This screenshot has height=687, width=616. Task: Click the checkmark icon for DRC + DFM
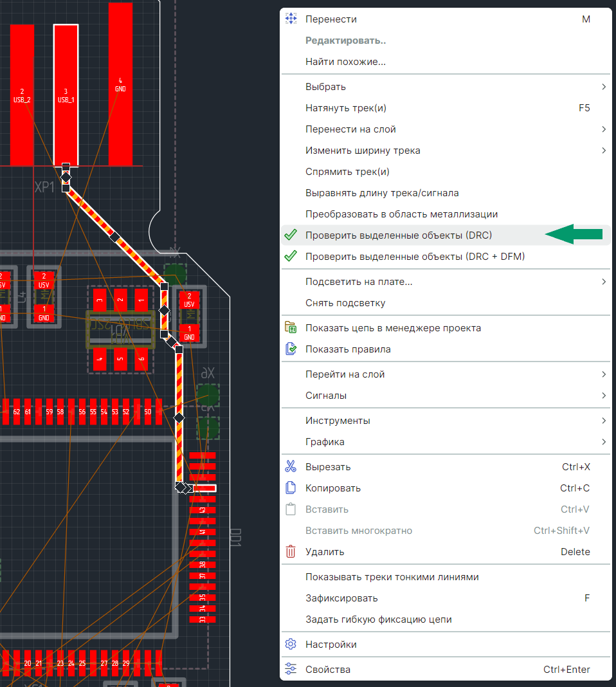click(x=291, y=257)
